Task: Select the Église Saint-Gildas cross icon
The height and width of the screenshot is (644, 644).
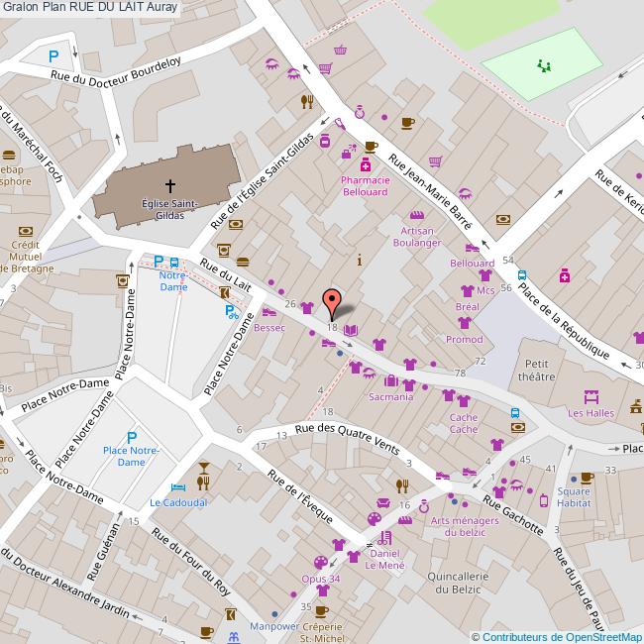Action: point(169,185)
